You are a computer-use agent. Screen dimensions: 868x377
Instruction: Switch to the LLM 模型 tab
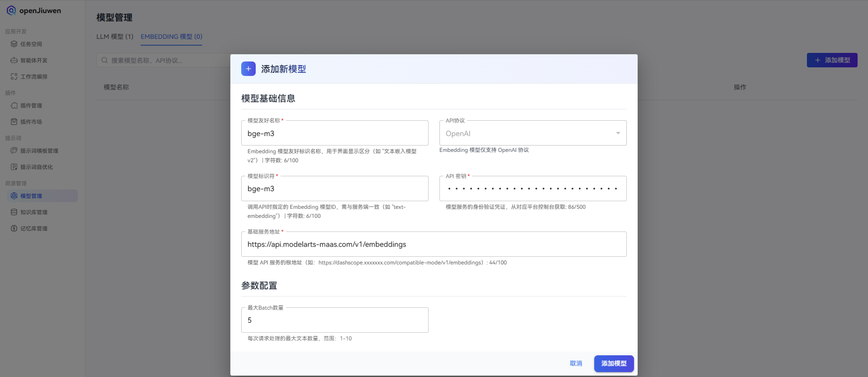[x=114, y=36]
